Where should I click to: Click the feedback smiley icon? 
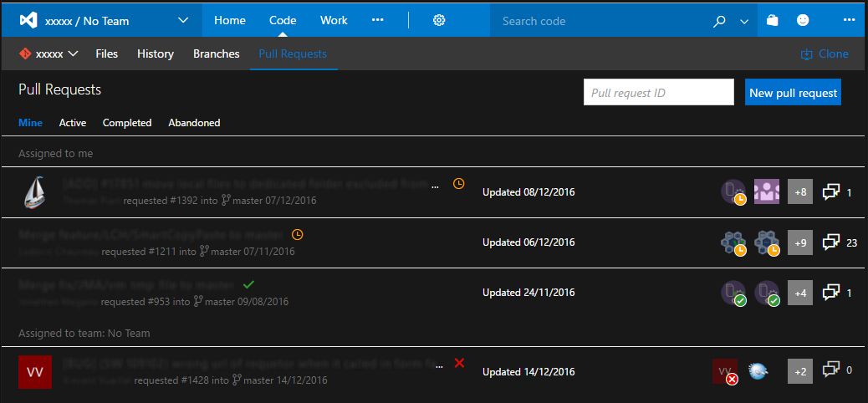(803, 20)
